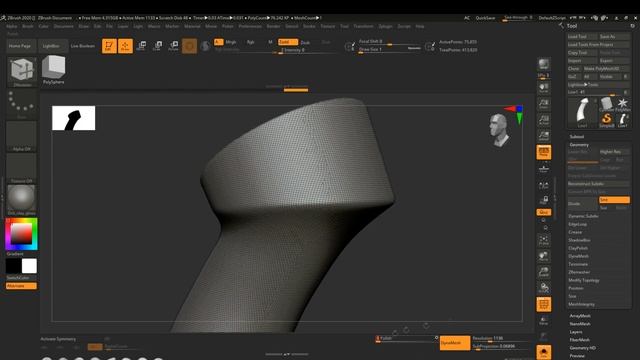Click the BPR render icon
This screenshot has height=360, width=640.
pos(544,64)
